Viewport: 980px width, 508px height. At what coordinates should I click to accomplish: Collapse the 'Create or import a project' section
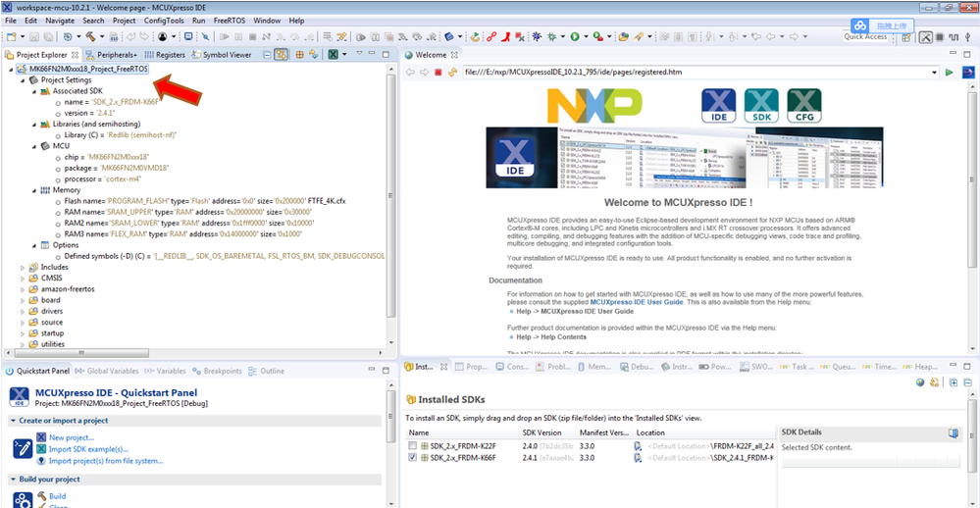click(13, 421)
